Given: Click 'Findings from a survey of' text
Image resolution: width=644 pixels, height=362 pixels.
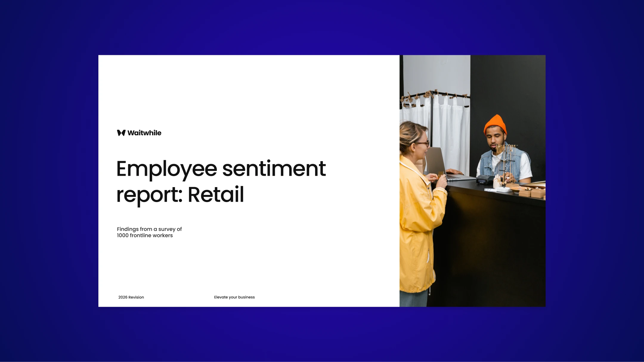Looking at the screenshot, I should [149, 229].
